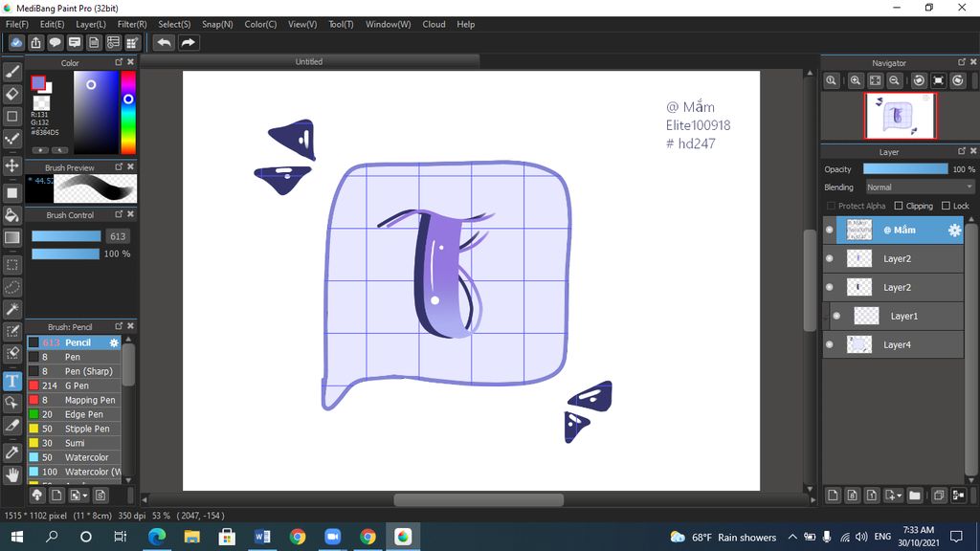This screenshot has width=980, height=551.
Task: Enable the Clipping checkbox
Action: [899, 206]
